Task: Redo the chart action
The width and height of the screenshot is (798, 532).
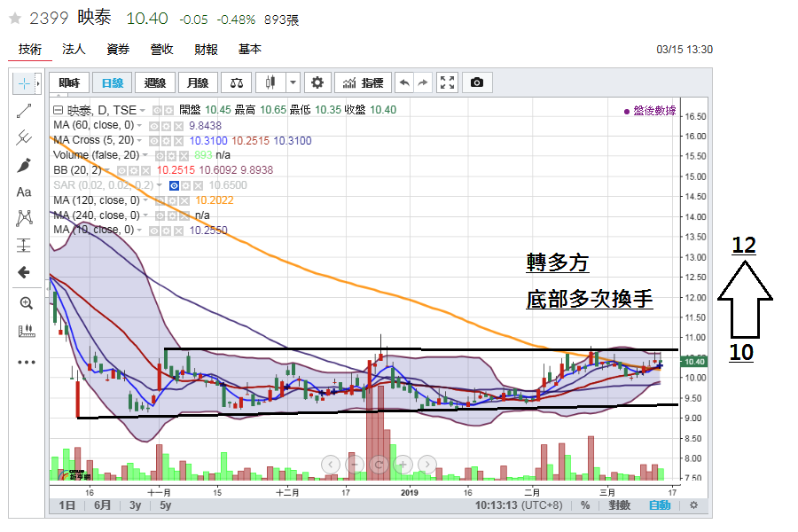Action: pos(423,82)
